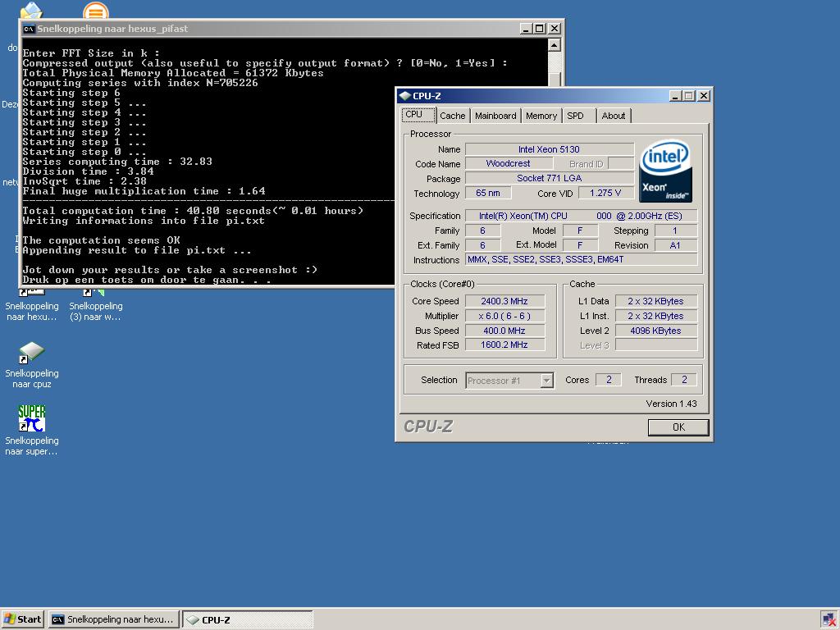Minimize the hexus_pifast console window
Viewport: 840px width, 630px height.
point(526,29)
